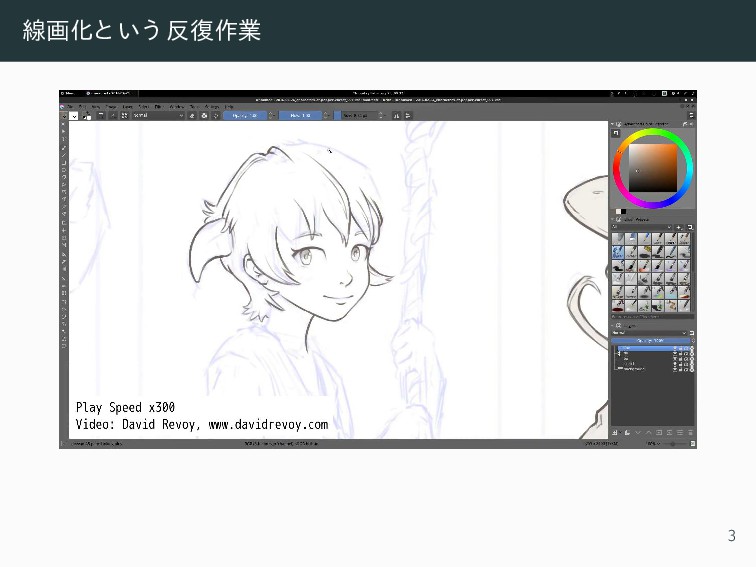Image resolution: width=756 pixels, height=567 pixels.
Task: Click the color selector settings icon
Action: pyautogui.click(x=616, y=133)
